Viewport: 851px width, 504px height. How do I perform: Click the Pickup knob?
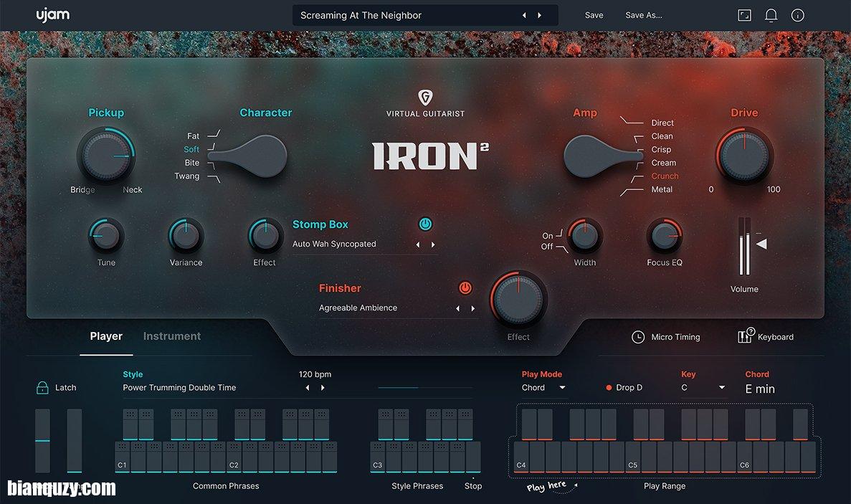(106, 156)
